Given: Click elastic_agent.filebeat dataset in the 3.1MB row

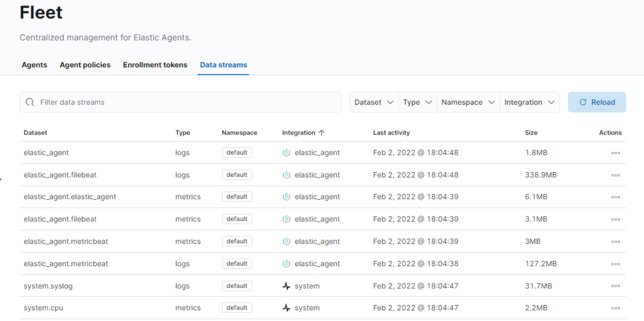Looking at the screenshot, I should (x=60, y=219).
